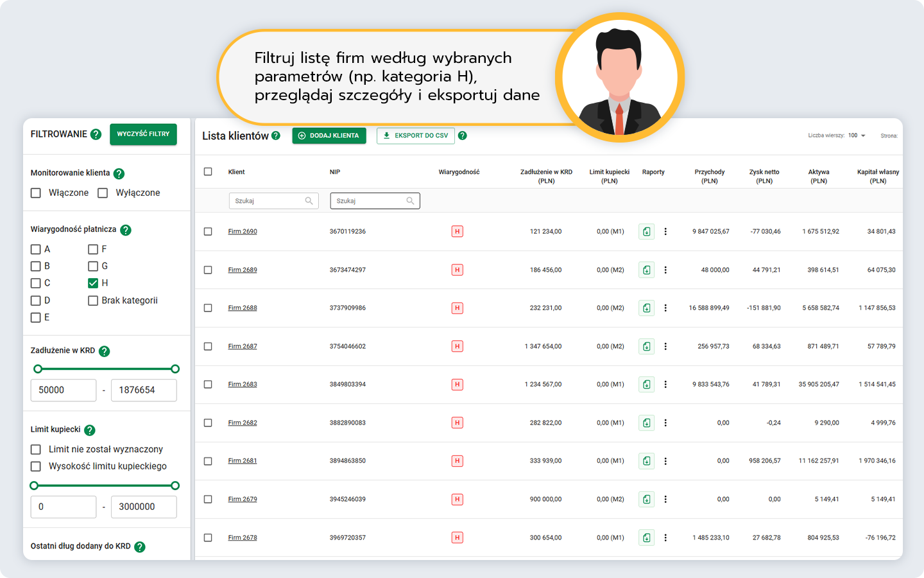Click the Dodaj klienta button

click(329, 136)
